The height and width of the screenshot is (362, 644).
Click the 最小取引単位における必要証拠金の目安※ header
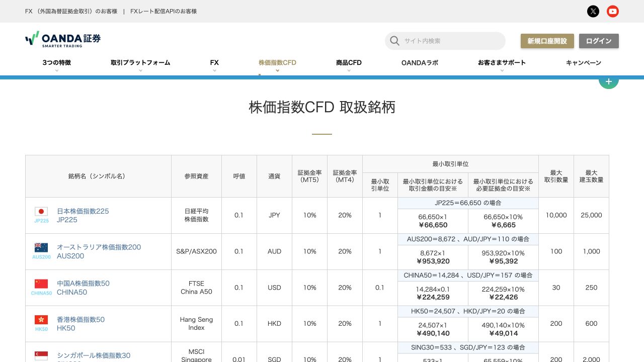click(x=503, y=185)
